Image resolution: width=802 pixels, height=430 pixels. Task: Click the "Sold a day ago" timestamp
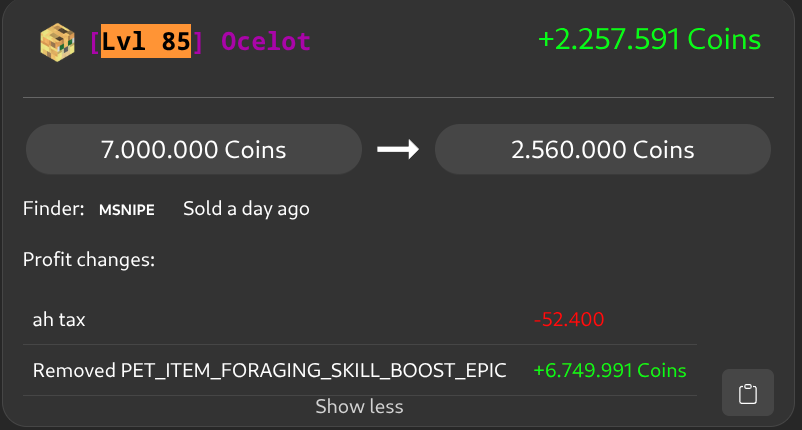point(246,209)
